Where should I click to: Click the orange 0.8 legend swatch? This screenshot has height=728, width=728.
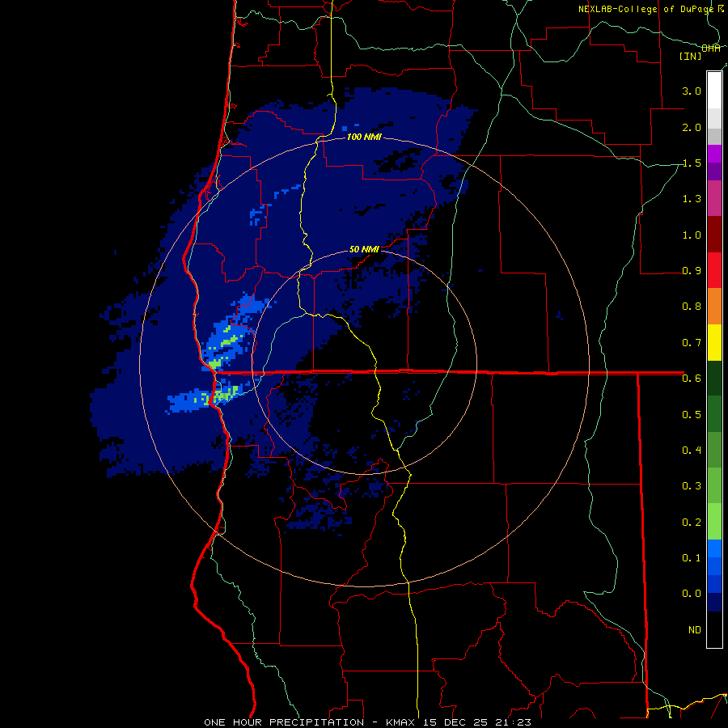714,306
